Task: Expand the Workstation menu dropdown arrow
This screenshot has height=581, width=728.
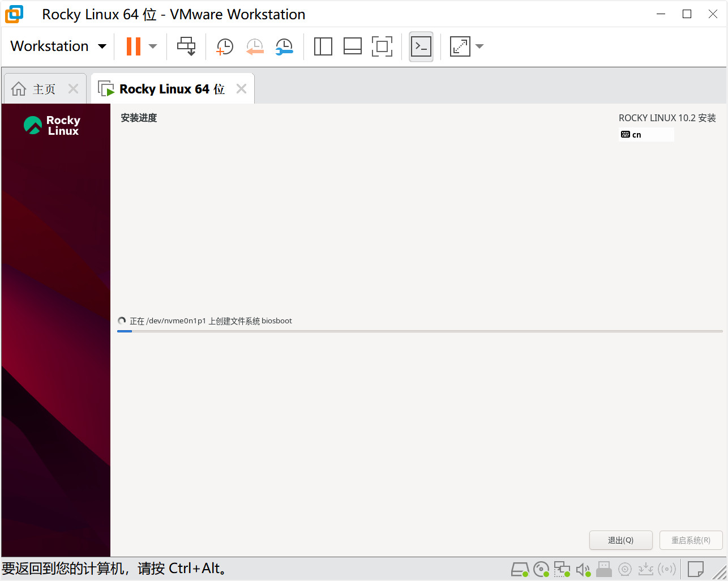Action: point(102,46)
